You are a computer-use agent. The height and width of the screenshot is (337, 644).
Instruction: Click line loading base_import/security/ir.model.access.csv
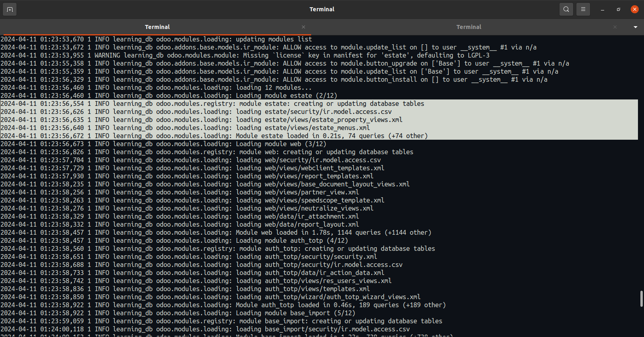(x=205, y=329)
